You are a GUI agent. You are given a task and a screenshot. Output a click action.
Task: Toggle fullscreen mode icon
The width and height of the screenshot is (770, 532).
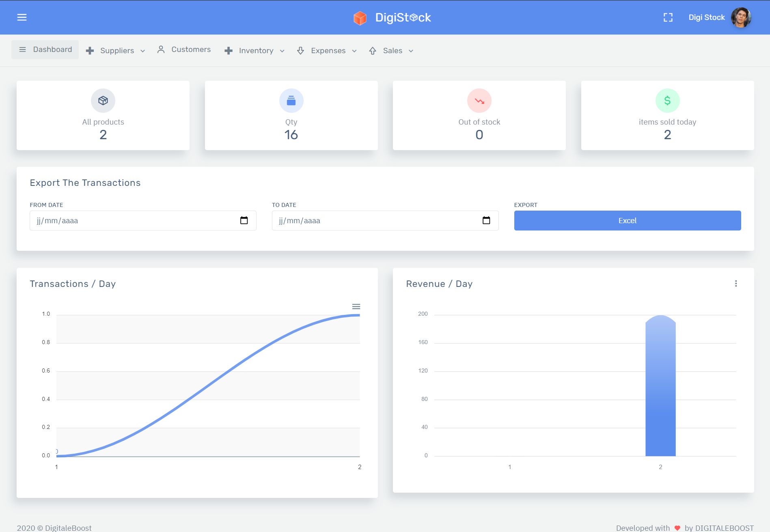(668, 17)
